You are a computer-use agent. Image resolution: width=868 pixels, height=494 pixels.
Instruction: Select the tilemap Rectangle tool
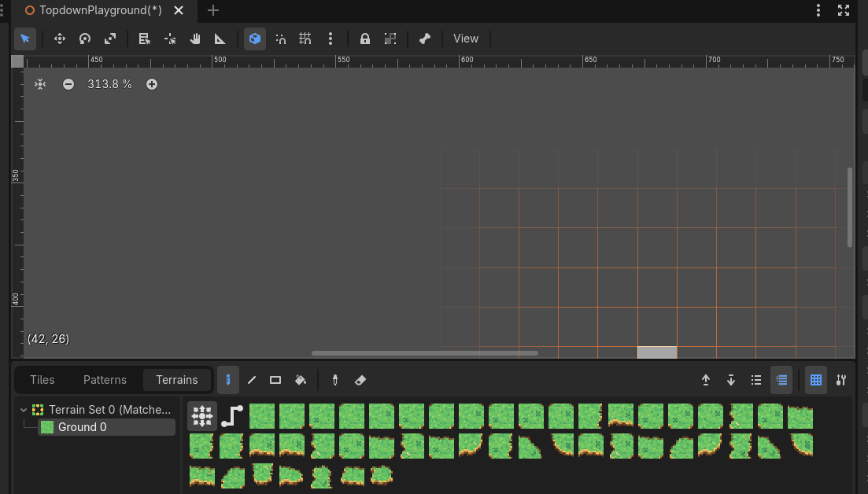click(275, 380)
